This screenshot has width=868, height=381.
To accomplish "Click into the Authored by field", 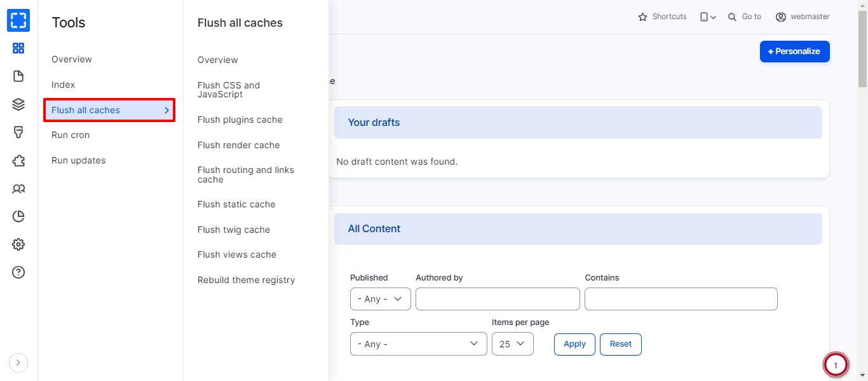I will coord(498,299).
